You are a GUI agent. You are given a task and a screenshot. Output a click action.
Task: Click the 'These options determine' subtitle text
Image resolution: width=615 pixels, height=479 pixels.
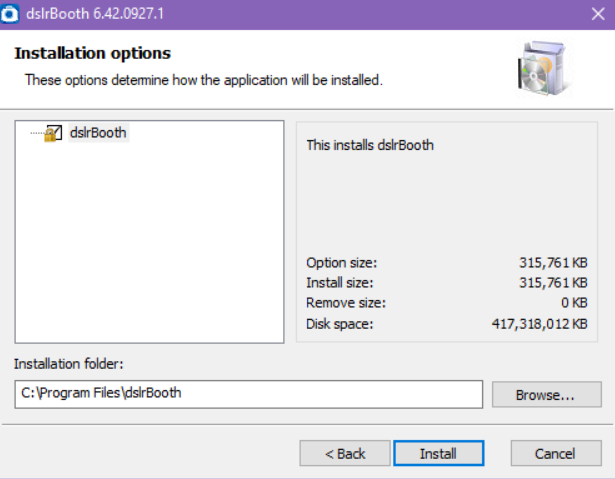(204, 80)
